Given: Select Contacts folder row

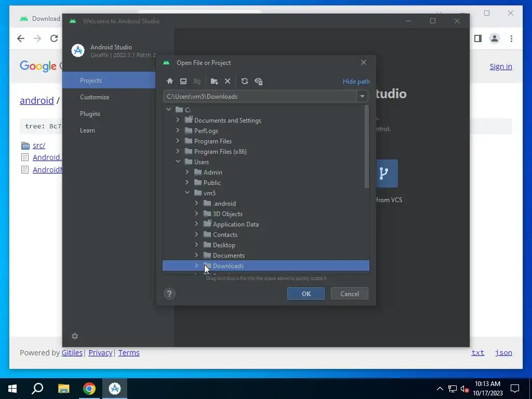Looking at the screenshot, I should coord(265,234).
